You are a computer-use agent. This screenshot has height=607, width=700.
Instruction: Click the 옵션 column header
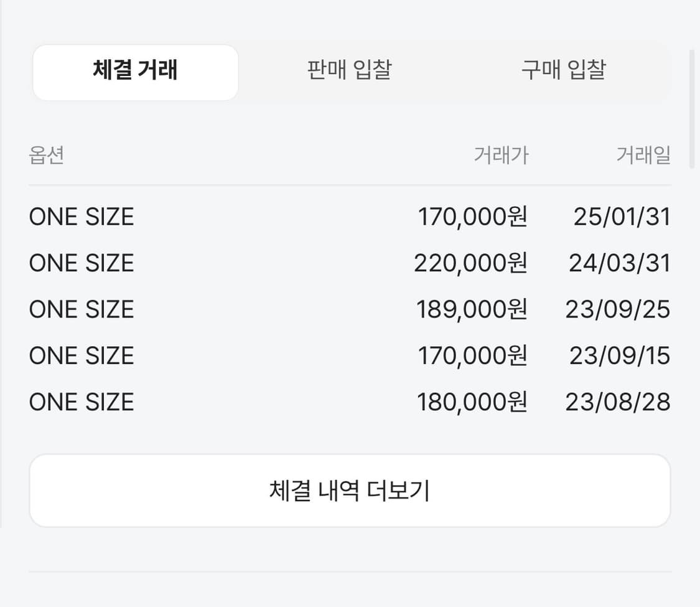pos(47,155)
